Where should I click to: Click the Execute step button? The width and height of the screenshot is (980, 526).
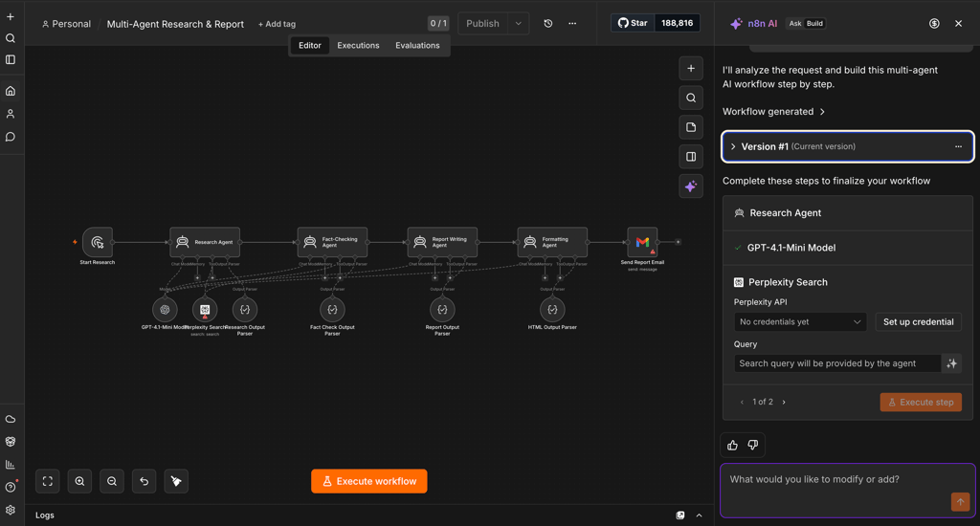point(921,403)
